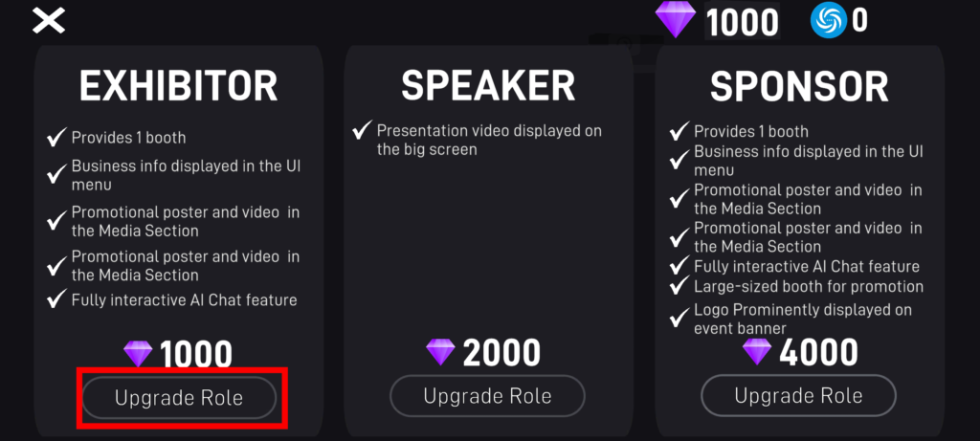This screenshot has height=441, width=980.
Task: Click the 1000 gem balance counter
Action: (743, 22)
